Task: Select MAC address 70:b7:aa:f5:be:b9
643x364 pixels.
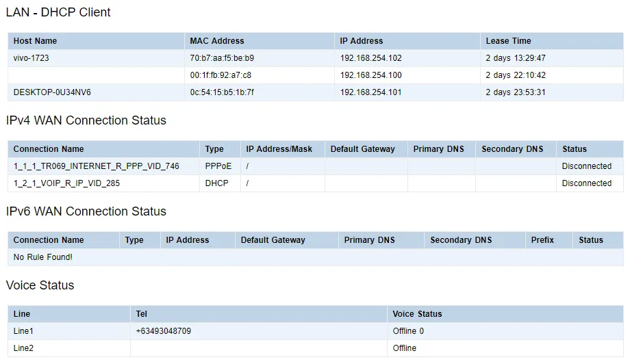Action: [x=222, y=58]
